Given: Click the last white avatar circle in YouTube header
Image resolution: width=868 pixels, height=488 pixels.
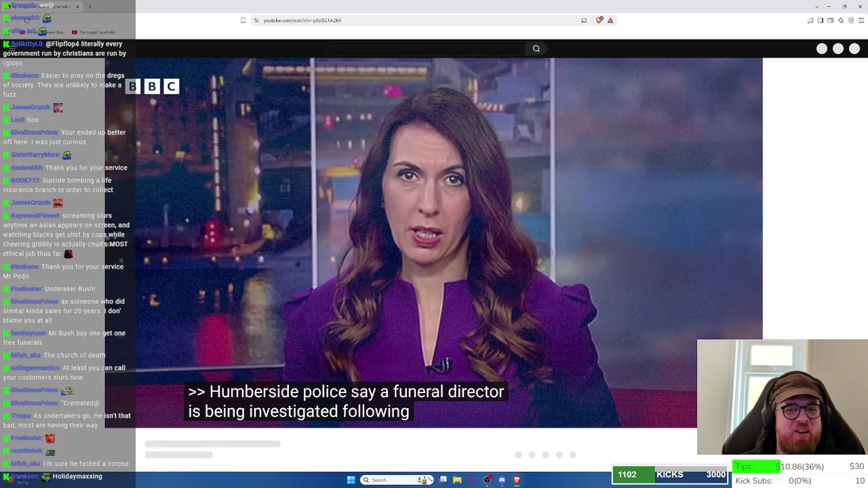Looking at the screenshot, I should pyautogui.click(x=854, y=49).
